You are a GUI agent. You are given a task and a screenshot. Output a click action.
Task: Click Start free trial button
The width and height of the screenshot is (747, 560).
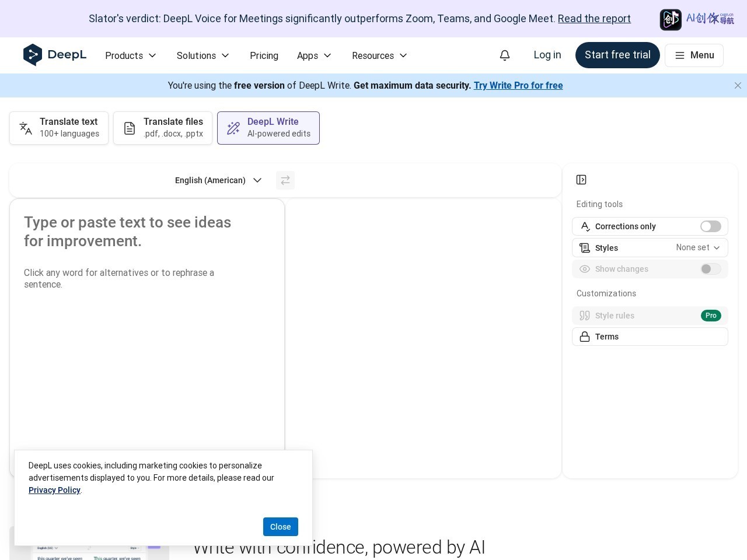click(x=617, y=55)
